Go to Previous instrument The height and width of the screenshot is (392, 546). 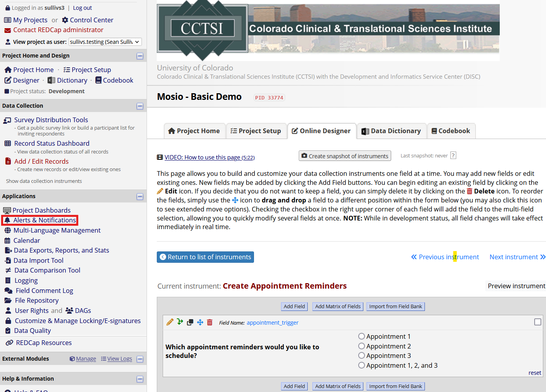(x=445, y=257)
